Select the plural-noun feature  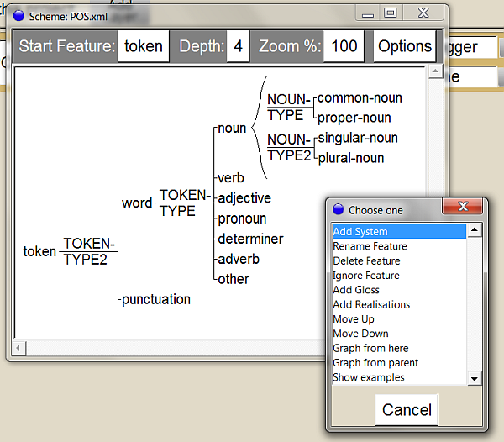pyautogui.click(x=351, y=158)
